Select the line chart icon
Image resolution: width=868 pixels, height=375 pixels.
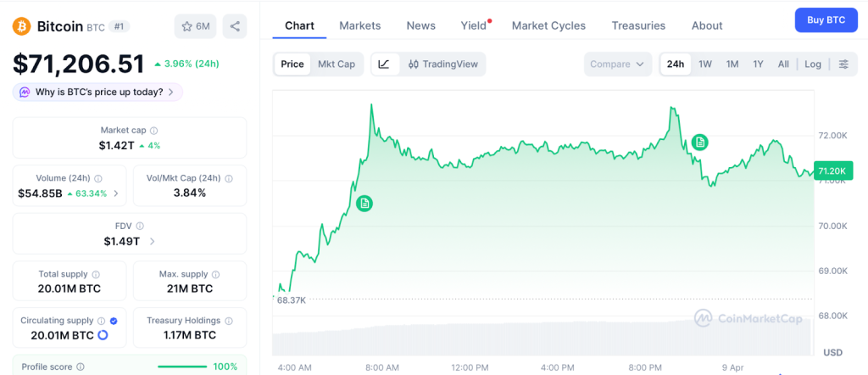click(x=384, y=64)
